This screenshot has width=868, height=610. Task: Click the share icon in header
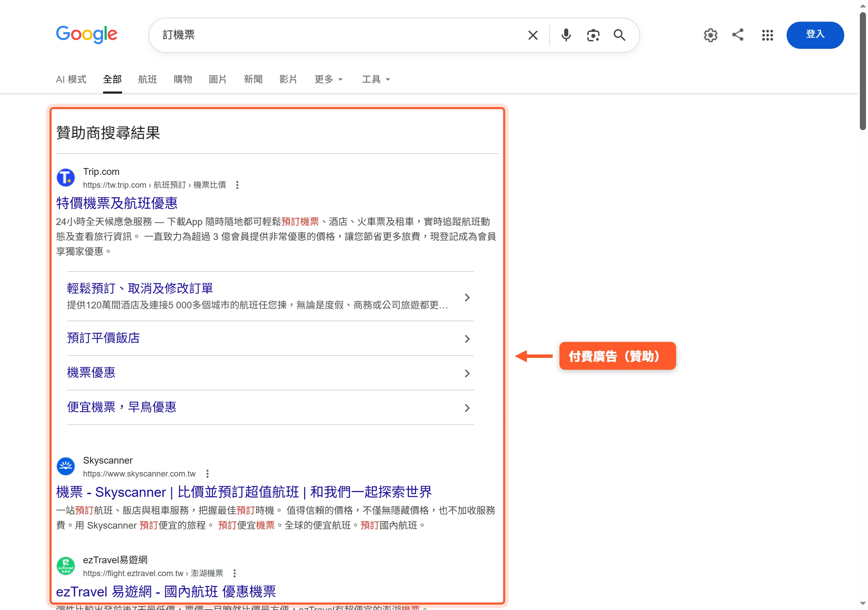(737, 35)
